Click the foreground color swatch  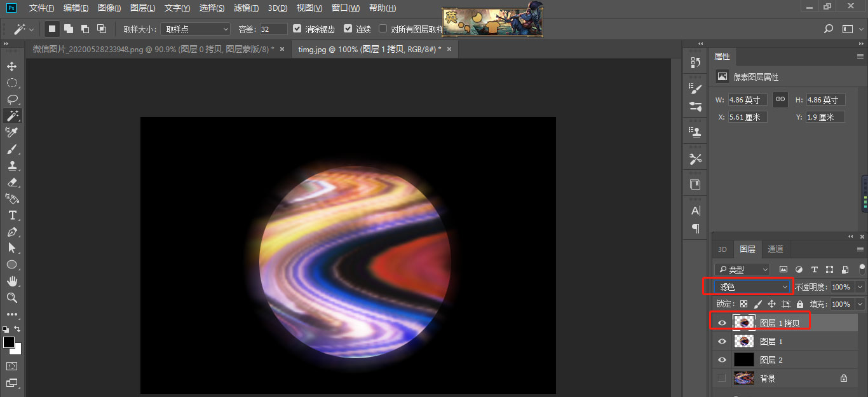pos(10,342)
